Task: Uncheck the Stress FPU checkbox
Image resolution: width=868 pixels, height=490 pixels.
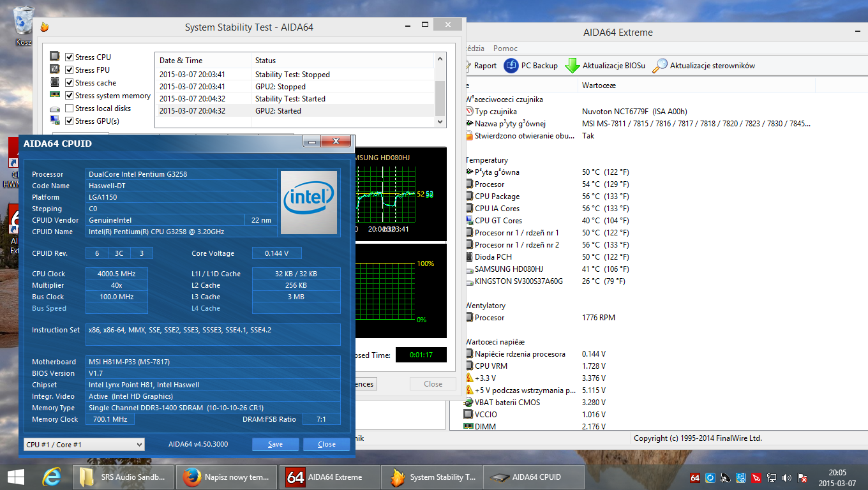Action: coord(69,70)
